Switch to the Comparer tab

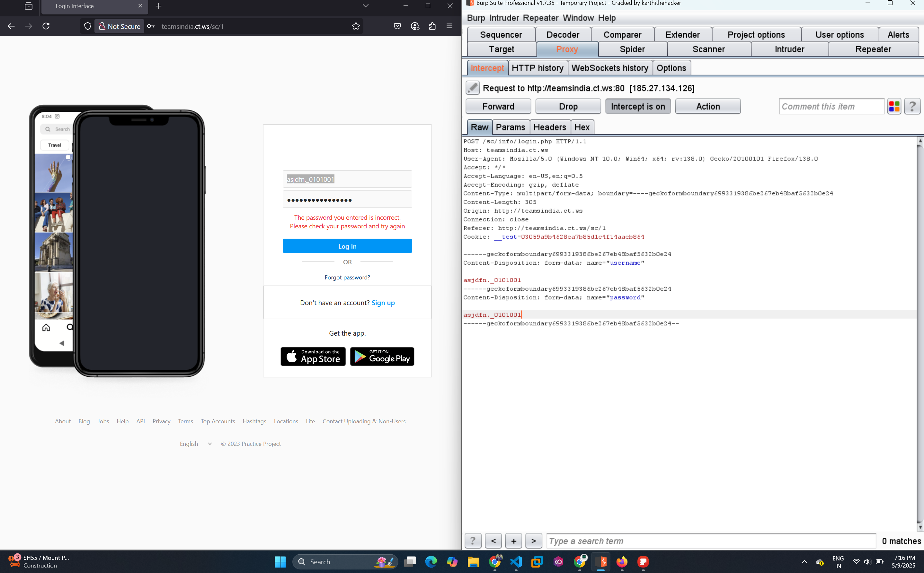pyautogui.click(x=622, y=34)
